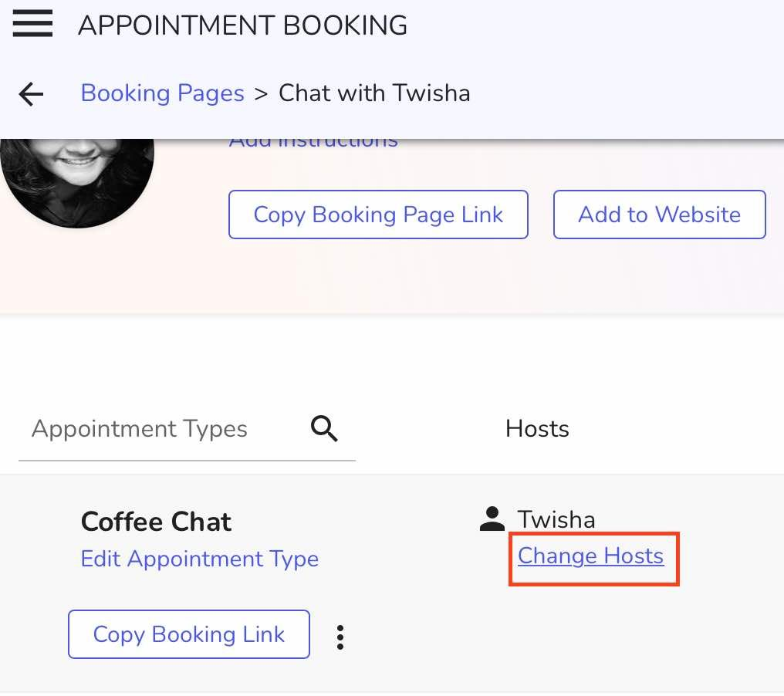Click the breadcrumb separator chevron
The image size is (784, 696).
click(x=262, y=94)
